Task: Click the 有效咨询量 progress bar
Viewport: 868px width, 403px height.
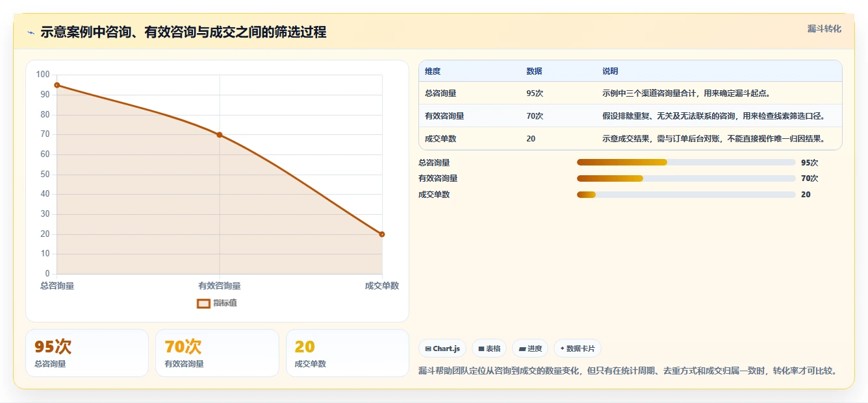Action: point(686,178)
